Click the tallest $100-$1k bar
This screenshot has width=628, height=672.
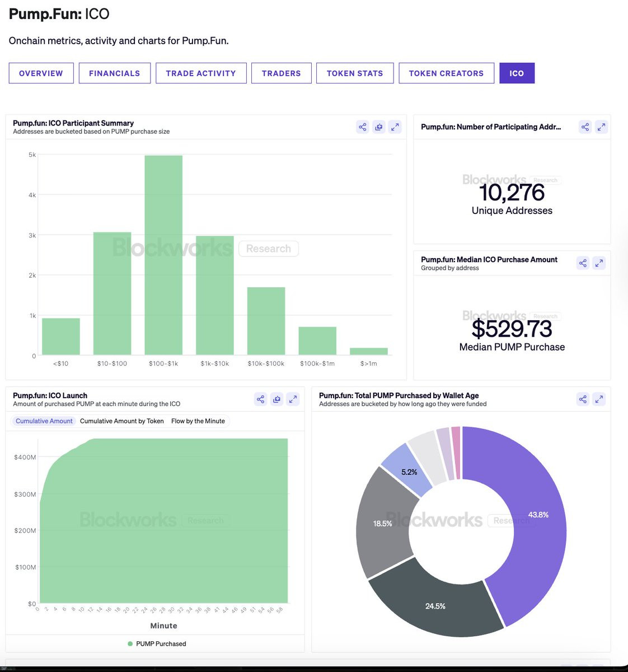point(163,255)
